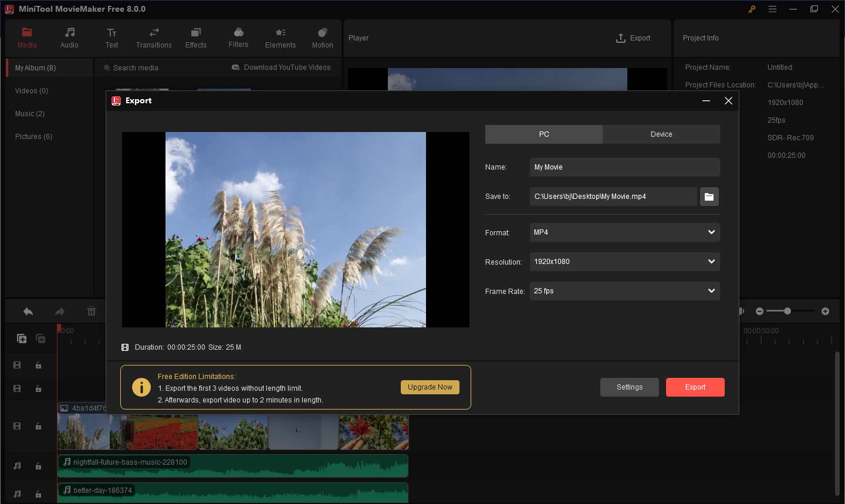Add a new track with the plus icon
The height and width of the screenshot is (504, 845).
click(21, 339)
